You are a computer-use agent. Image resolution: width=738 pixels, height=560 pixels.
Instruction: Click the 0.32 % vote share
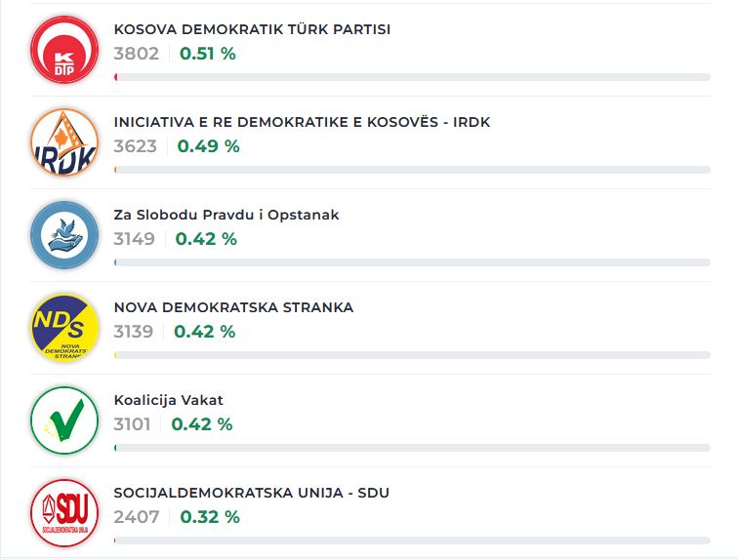click(x=209, y=517)
